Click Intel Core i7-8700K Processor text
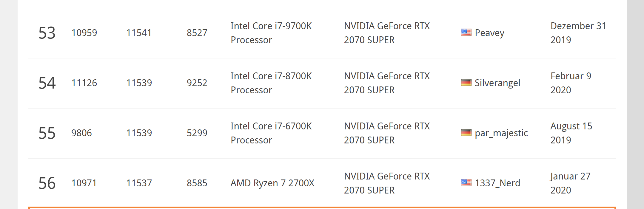The width and height of the screenshot is (644, 209). 271,83
